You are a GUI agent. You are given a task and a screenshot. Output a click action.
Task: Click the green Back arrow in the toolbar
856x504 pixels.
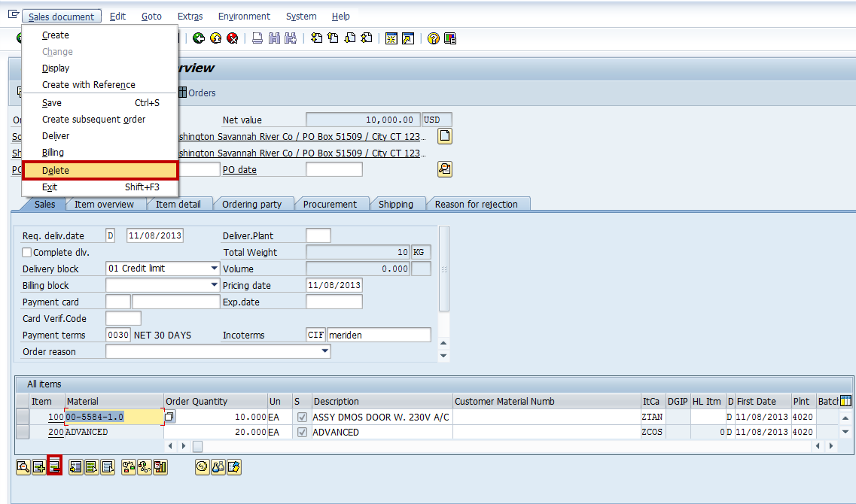coord(198,38)
